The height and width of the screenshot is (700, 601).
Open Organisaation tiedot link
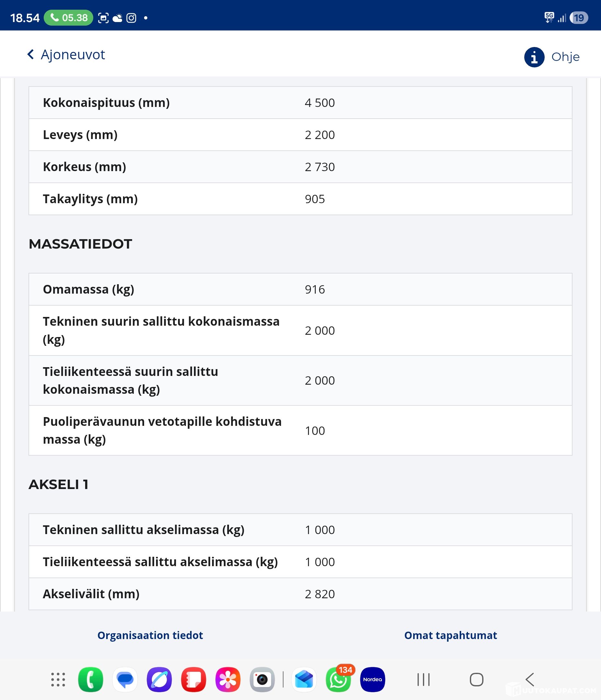[150, 635]
